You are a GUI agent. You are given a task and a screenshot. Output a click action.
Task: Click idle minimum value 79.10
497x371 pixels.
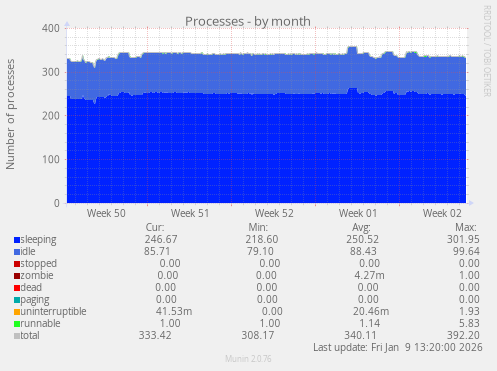coord(260,251)
